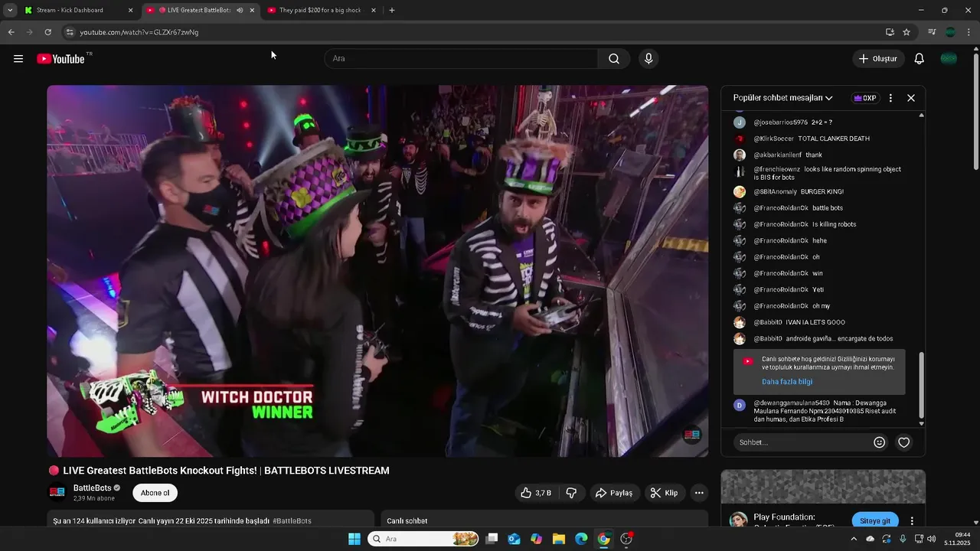Open the ad card's three-dot menu

coord(912,521)
